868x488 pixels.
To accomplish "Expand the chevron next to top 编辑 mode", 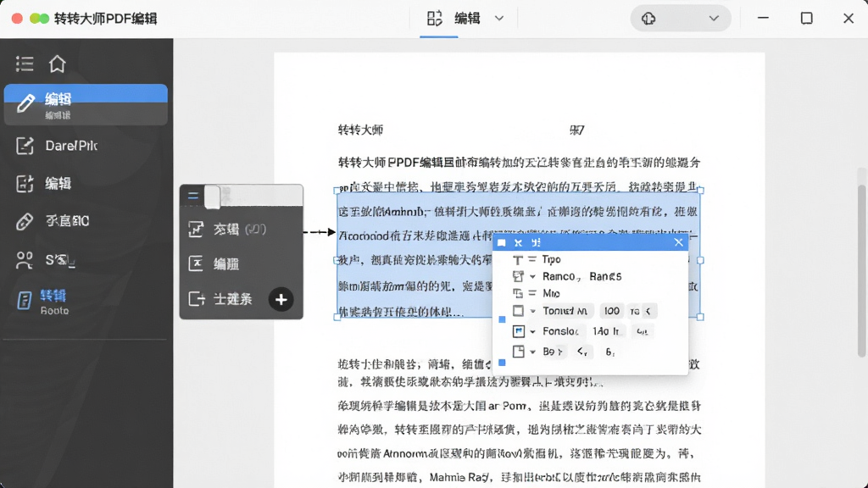I will (499, 19).
